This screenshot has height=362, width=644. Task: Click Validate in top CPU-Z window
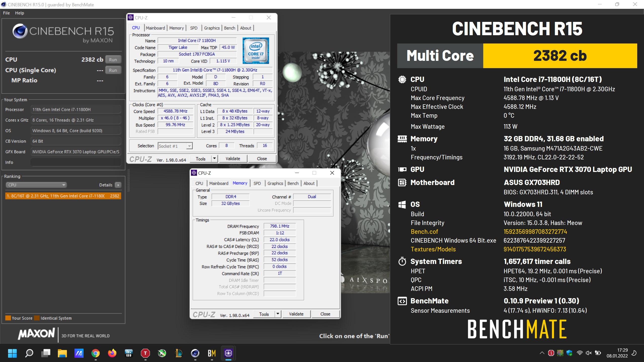pyautogui.click(x=233, y=159)
